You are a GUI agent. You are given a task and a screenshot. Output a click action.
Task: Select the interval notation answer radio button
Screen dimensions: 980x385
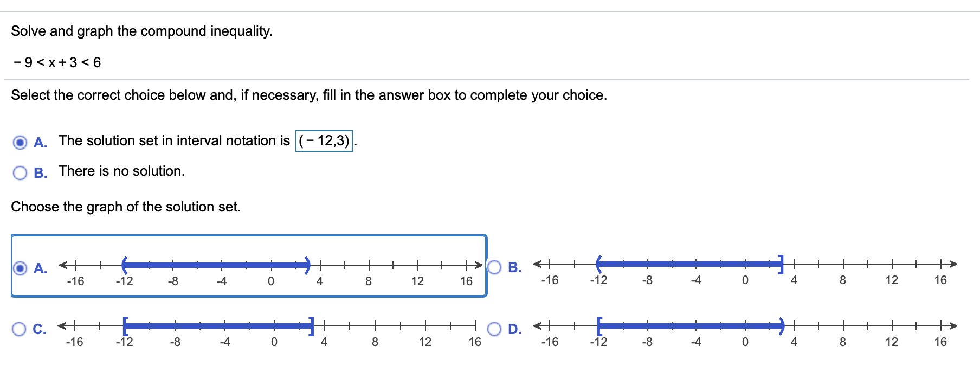coord(20,143)
